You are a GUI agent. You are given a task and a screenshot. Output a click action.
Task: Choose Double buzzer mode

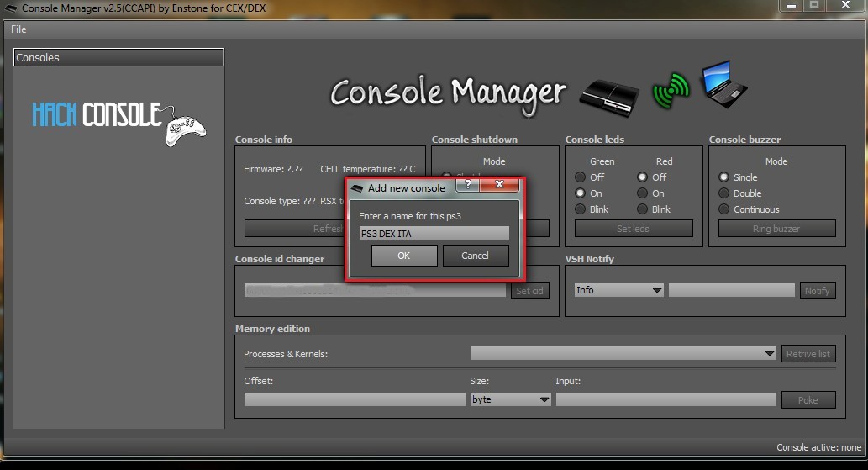tap(723, 193)
